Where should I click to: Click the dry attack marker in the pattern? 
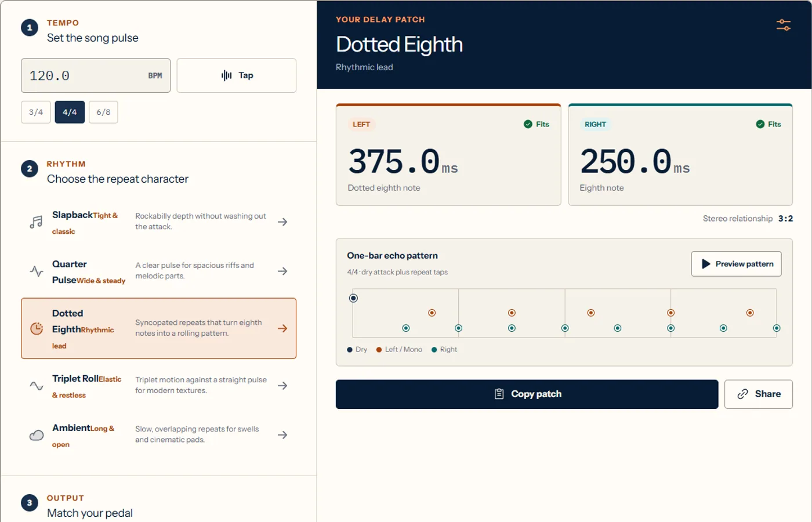pyautogui.click(x=353, y=298)
